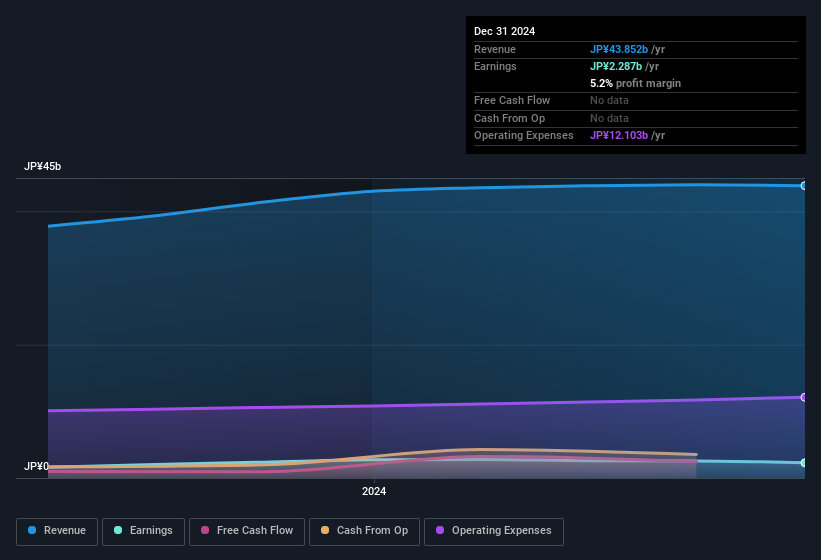Click the JP¥45b y-axis label

(x=42, y=166)
